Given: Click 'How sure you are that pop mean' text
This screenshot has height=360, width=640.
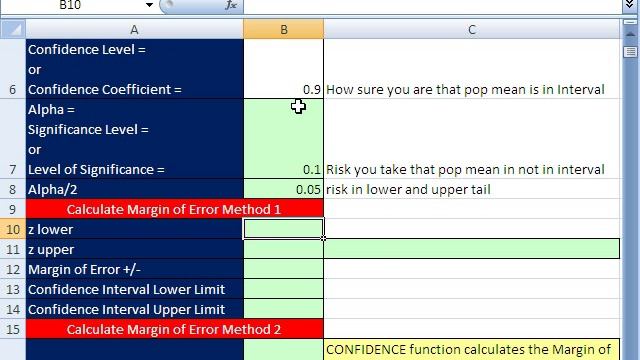Looking at the screenshot, I should [x=465, y=89].
